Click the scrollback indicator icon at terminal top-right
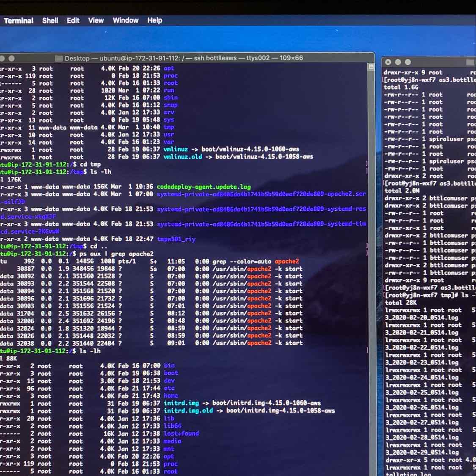The width and height of the screenshot is (476, 476). click(371, 67)
